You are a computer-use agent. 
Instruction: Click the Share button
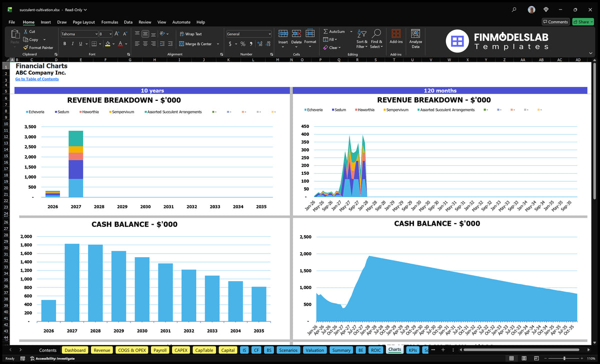582,22
